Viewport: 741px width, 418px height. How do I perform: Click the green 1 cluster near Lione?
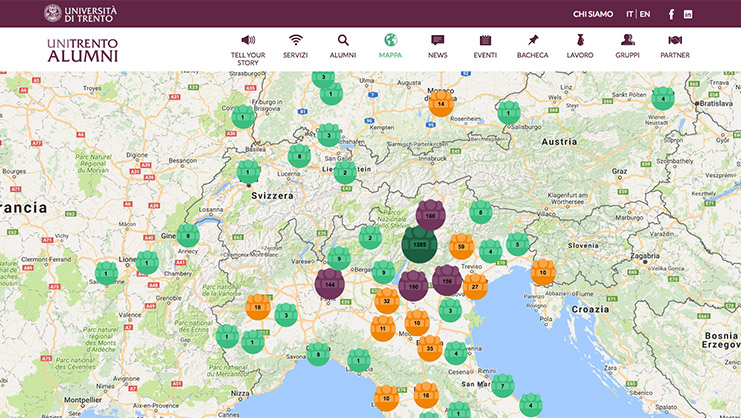click(x=147, y=263)
